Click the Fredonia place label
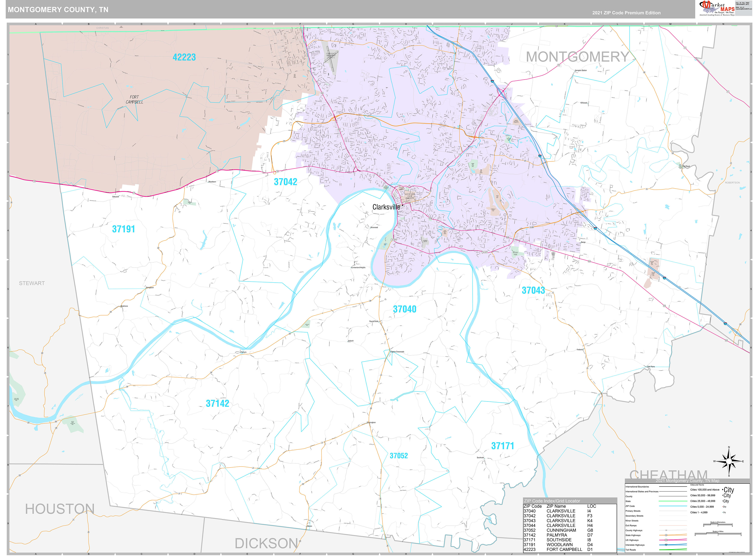The height and width of the screenshot is (556, 756). click(x=579, y=349)
